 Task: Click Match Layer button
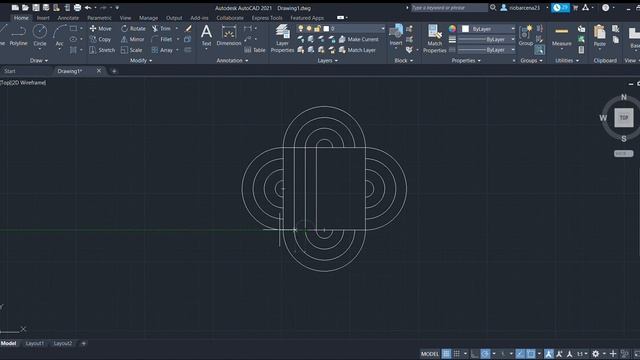(357, 50)
